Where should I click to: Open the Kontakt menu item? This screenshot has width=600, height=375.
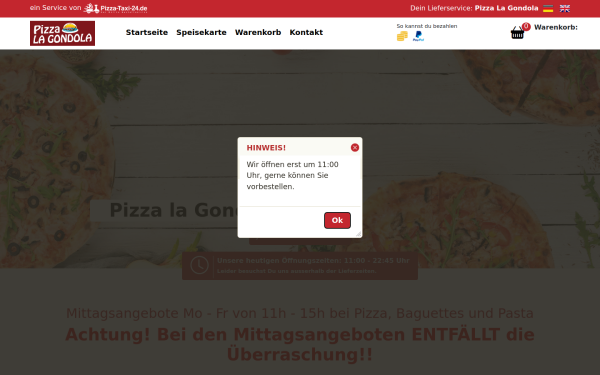[306, 33]
